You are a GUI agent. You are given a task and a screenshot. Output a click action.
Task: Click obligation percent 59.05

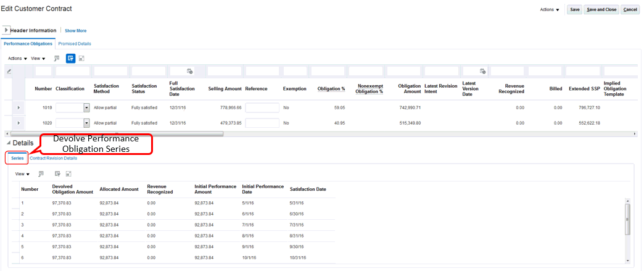coord(339,108)
